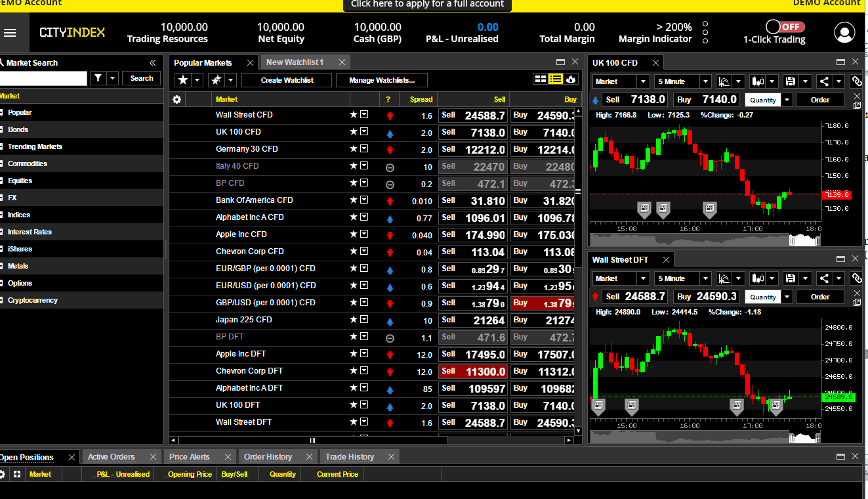Viewport: 868px width, 499px height.
Task: Click apply for a full account banner
Action: (427, 5)
